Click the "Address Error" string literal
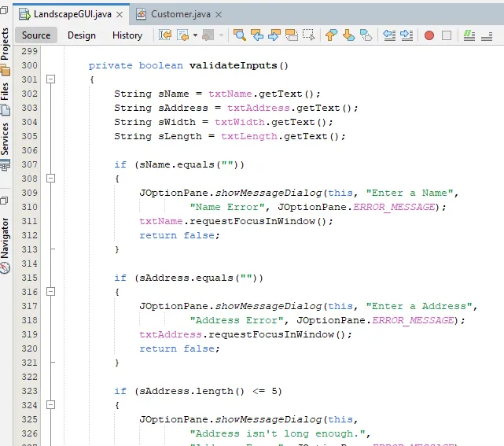This screenshot has width=504, height=446. (237, 320)
